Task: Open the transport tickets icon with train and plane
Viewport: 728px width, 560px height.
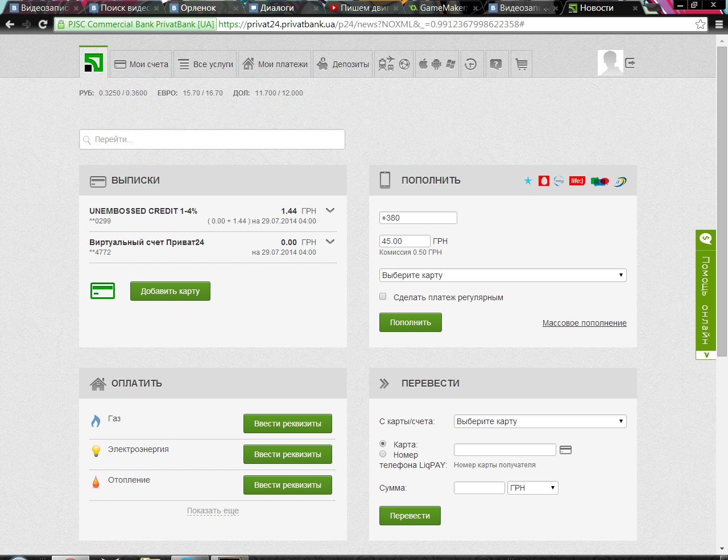Action: point(387,64)
